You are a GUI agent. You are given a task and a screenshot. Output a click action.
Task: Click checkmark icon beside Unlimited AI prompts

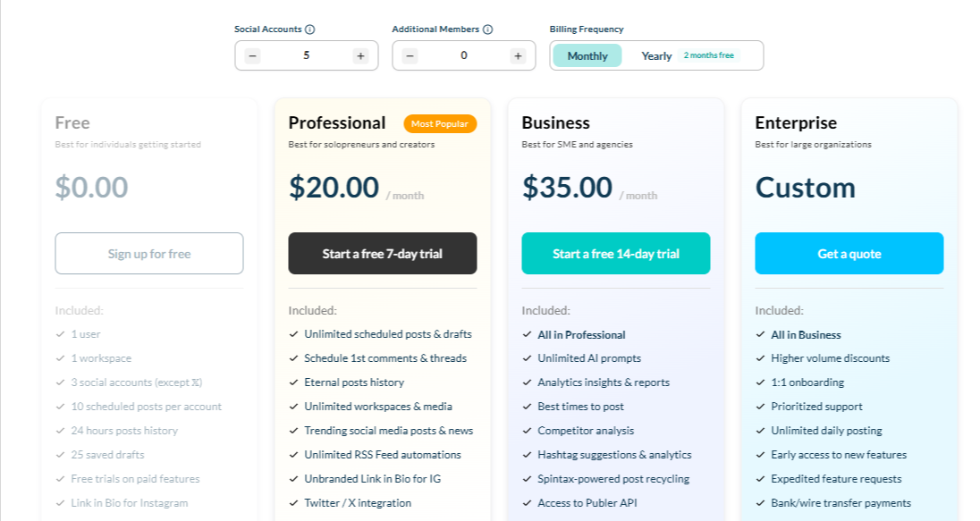[527, 358]
